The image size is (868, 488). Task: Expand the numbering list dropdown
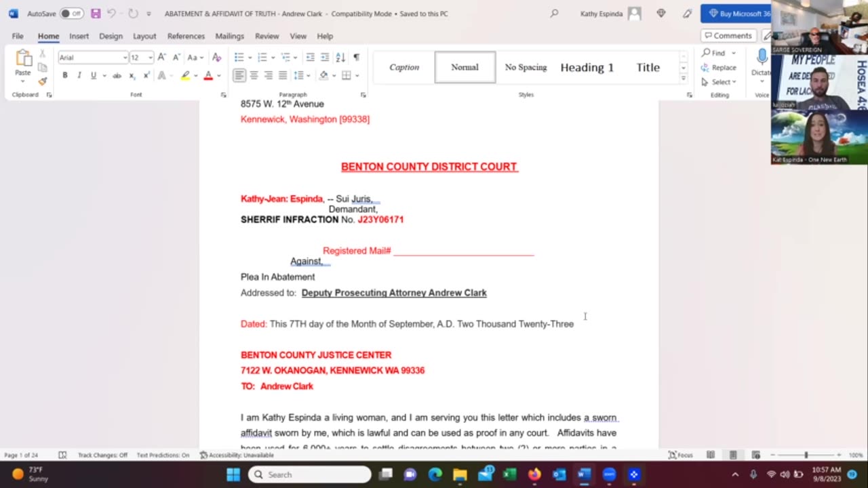coord(272,58)
